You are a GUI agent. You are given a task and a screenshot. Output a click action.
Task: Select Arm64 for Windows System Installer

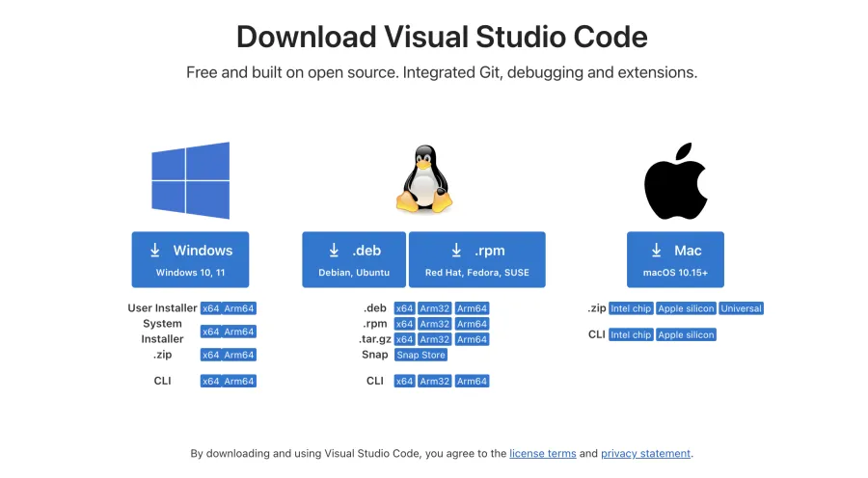[x=239, y=332]
